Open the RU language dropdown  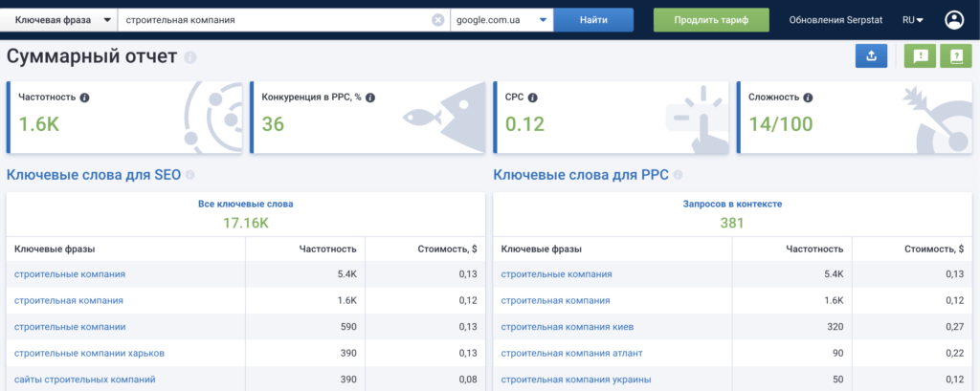tap(913, 20)
